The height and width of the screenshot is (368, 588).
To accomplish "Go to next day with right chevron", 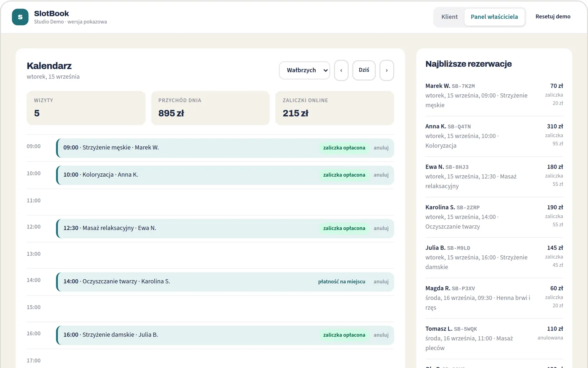I will click(x=387, y=70).
